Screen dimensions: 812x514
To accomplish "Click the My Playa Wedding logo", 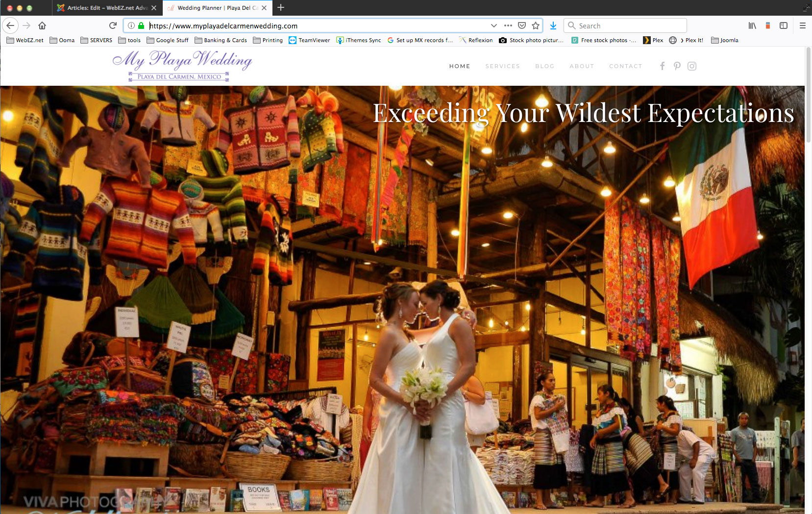I will [x=182, y=66].
